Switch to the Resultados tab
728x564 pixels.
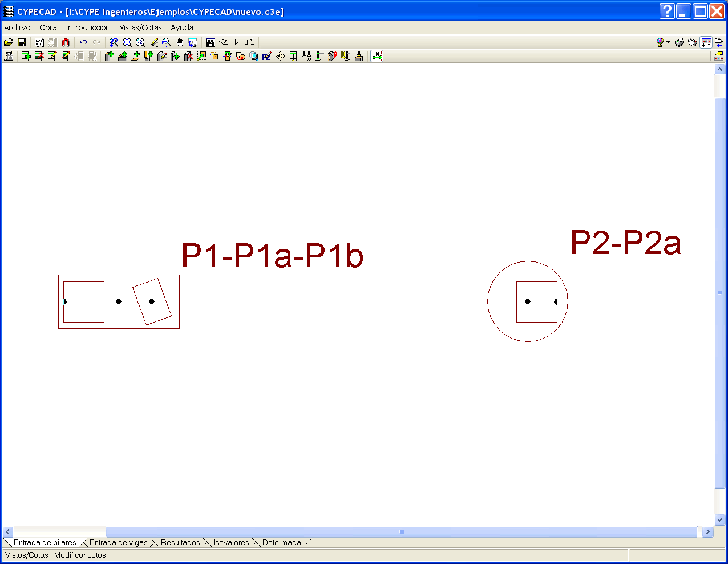(x=180, y=543)
